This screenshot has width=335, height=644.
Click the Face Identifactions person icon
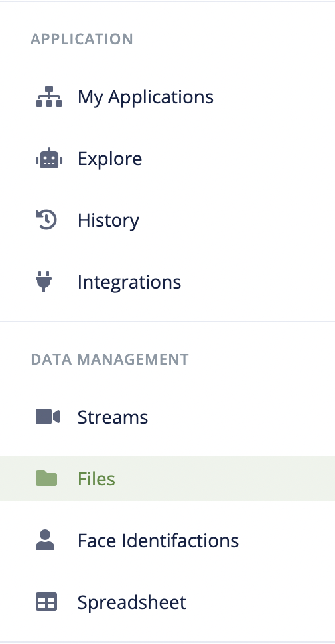[x=45, y=540]
